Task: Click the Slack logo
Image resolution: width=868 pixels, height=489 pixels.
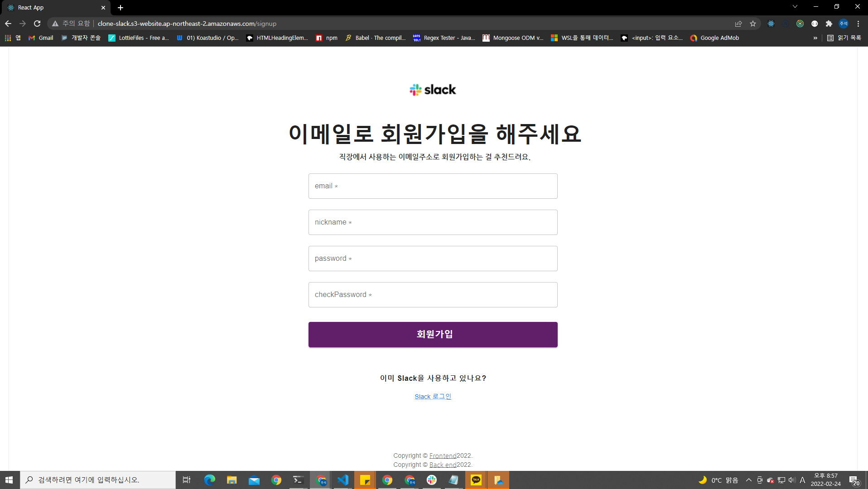Action: (x=433, y=90)
